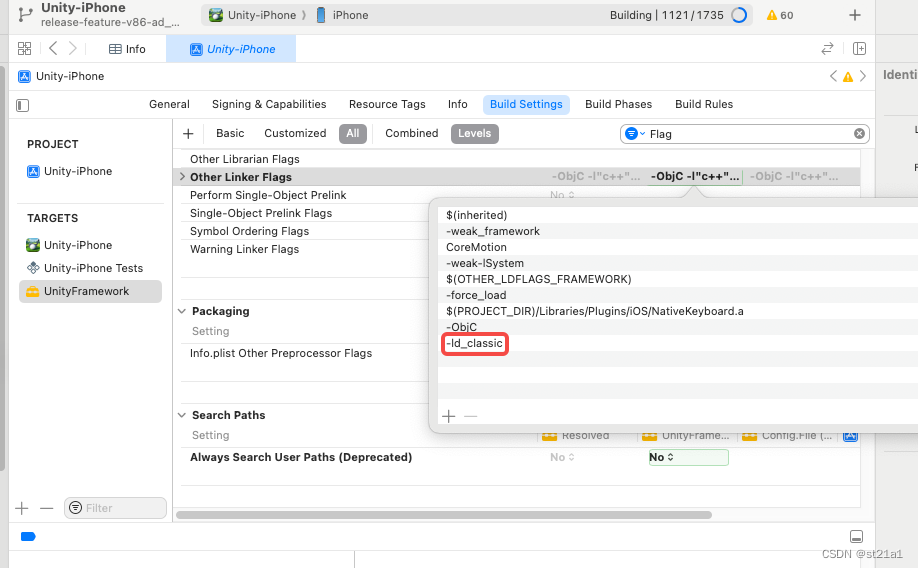Click the horizontal scrollbar in settings list
918x568 pixels.
pos(444,515)
